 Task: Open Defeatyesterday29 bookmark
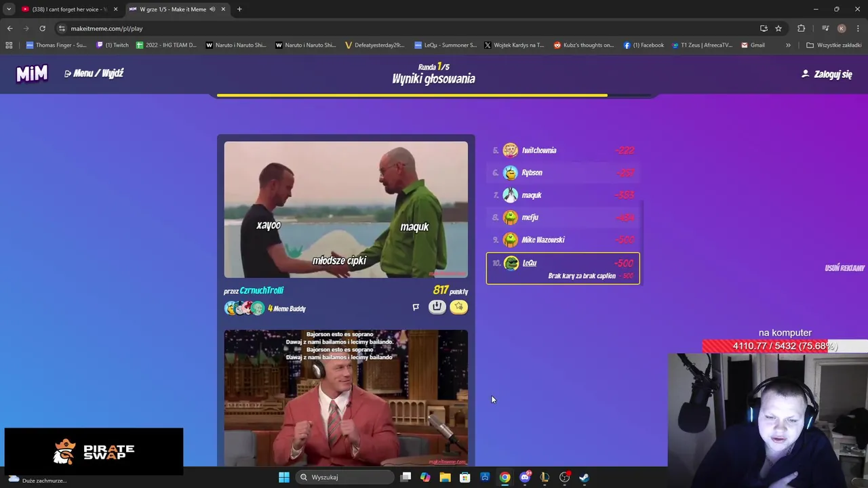(x=374, y=45)
